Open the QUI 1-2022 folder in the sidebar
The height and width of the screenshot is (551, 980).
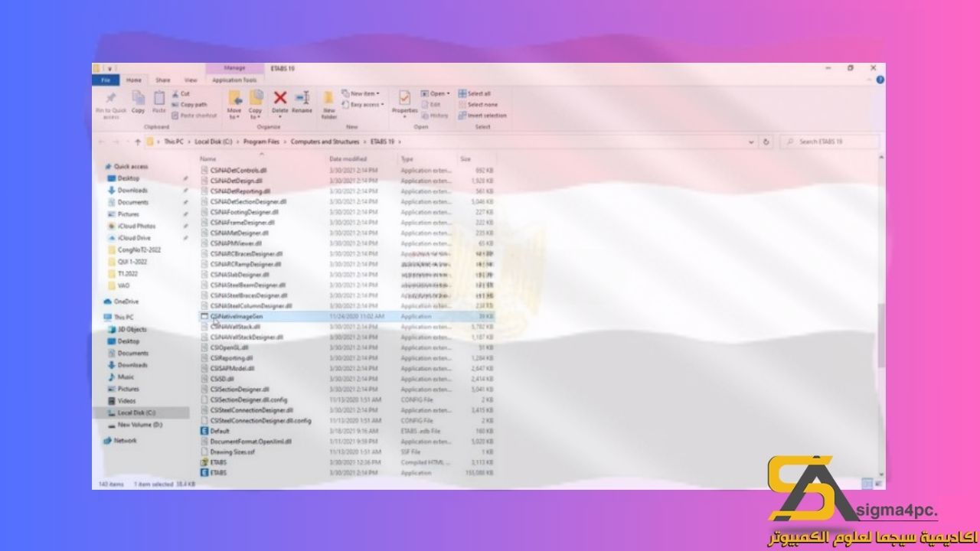click(132, 262)
